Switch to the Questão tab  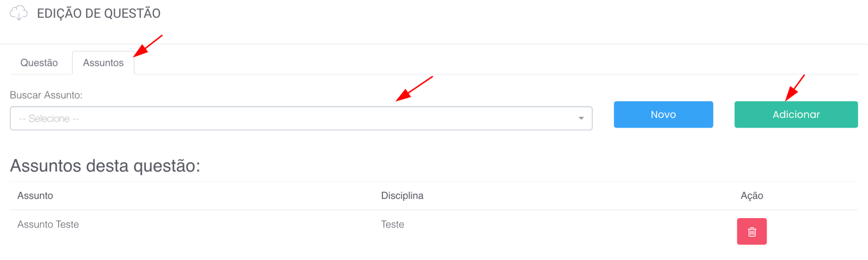(x=39, y=63)
